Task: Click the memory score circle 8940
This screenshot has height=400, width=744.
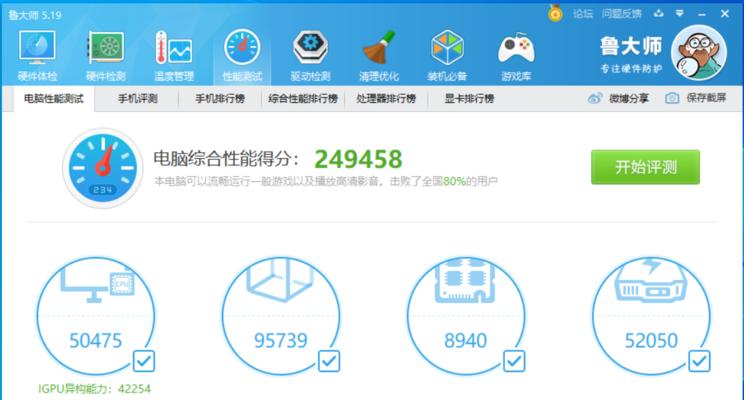Action: [466, 316]
